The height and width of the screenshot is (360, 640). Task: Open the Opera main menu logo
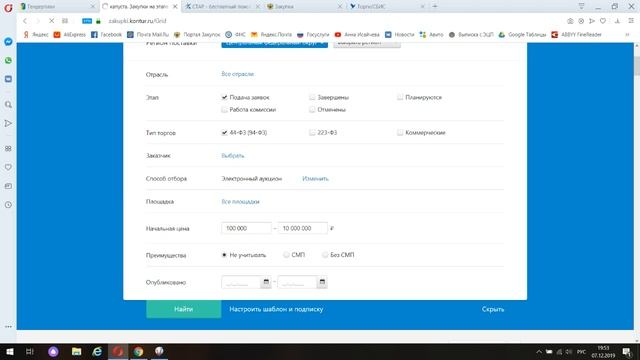tap(8, 7)
